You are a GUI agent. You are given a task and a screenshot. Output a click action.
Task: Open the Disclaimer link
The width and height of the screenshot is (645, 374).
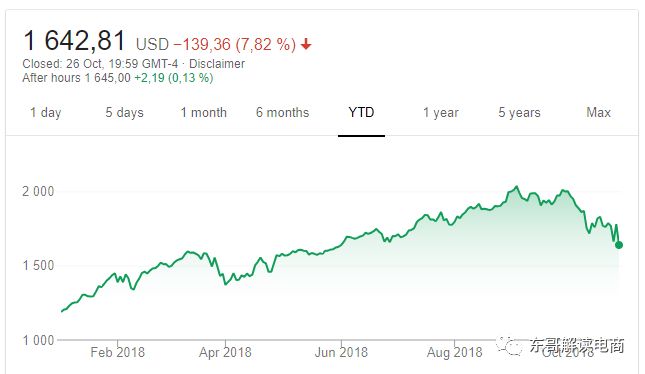point(217,64)
